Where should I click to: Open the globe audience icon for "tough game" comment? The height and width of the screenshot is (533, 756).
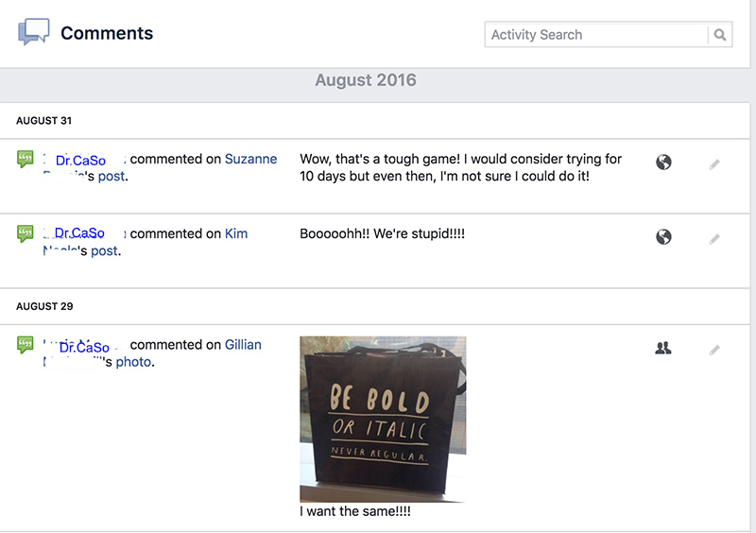[663, 163]
